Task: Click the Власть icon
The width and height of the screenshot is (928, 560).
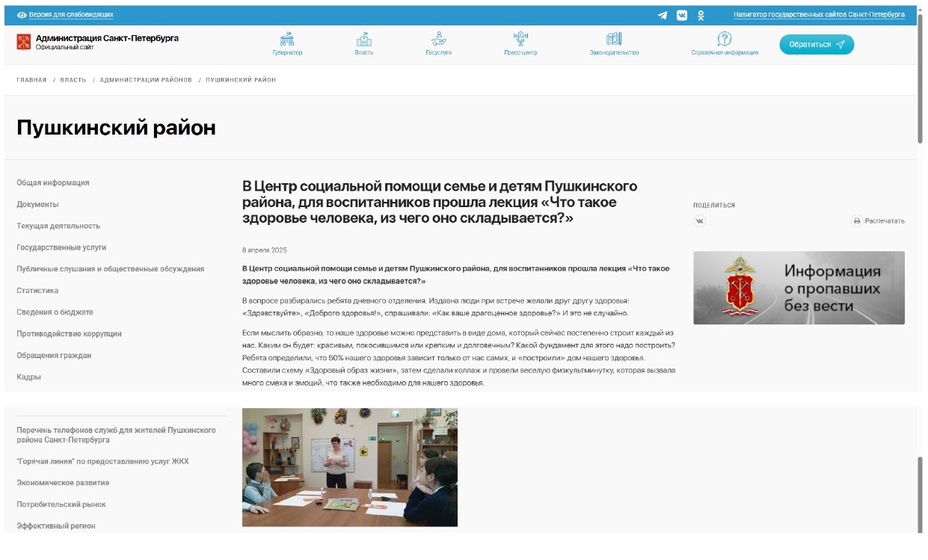Action: (x=364, y=39)
